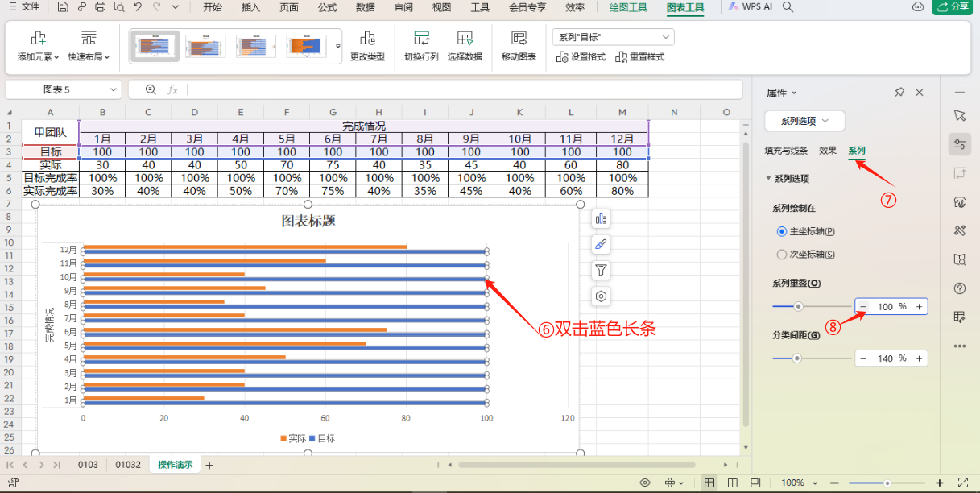Open the 快速布局 (Quick Layout) tool

click(x=89, y=47)
